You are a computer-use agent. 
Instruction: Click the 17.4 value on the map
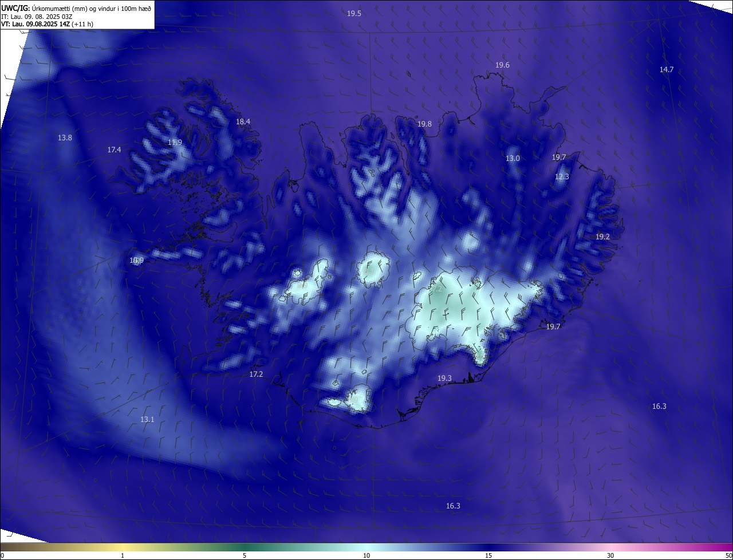[114, 149]
